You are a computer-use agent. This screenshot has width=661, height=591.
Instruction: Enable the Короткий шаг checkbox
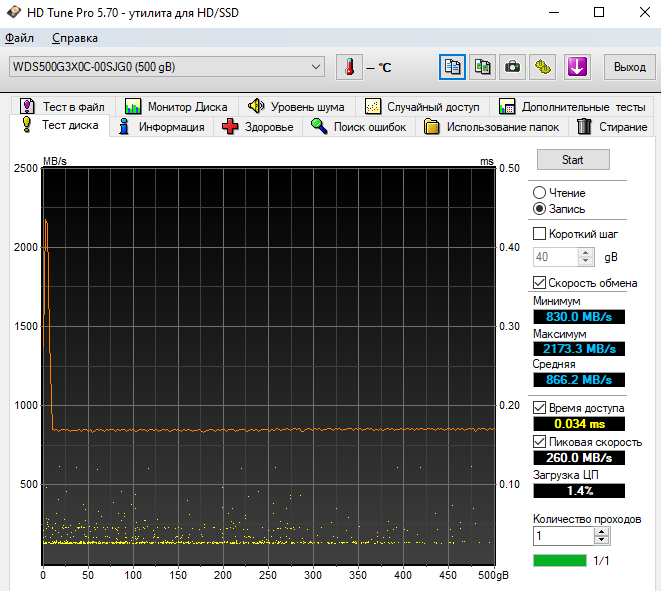[540, 233]
